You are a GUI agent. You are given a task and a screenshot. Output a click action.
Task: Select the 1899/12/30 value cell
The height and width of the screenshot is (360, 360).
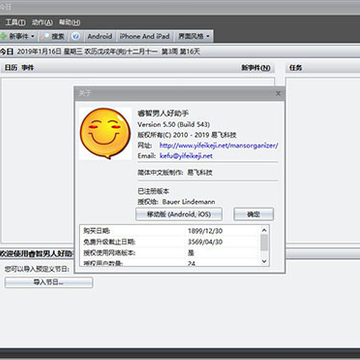point(205,230)
